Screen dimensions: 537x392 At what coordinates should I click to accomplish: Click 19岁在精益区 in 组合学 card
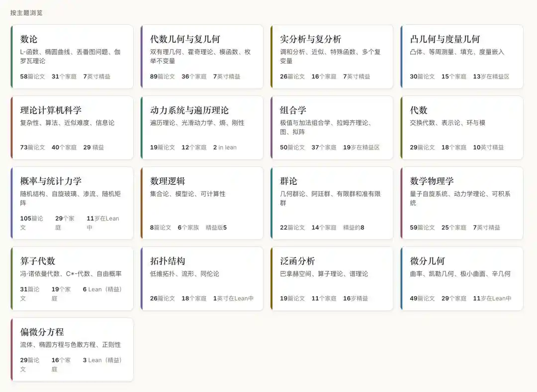361,147
